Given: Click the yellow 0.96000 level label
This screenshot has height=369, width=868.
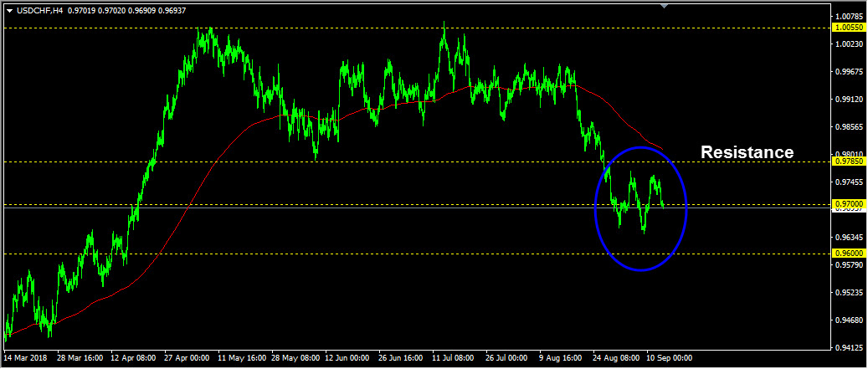Looking at the screenshot, I should (x=848, y=254).
